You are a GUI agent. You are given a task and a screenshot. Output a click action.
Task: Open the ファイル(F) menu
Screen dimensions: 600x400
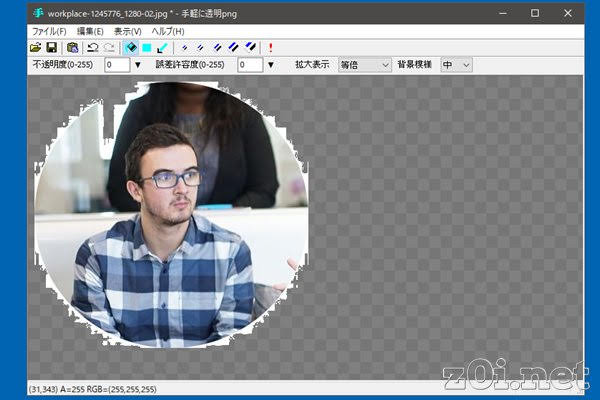point(49,31)
